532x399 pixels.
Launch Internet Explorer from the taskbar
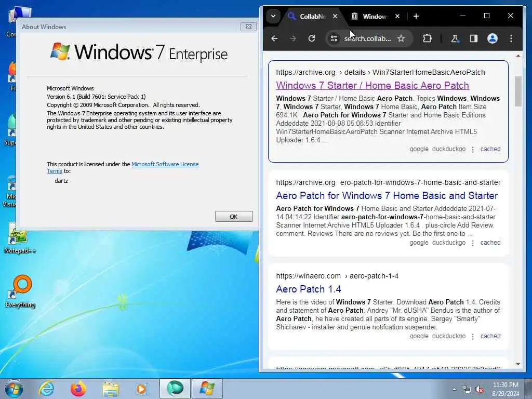(46, 389)
